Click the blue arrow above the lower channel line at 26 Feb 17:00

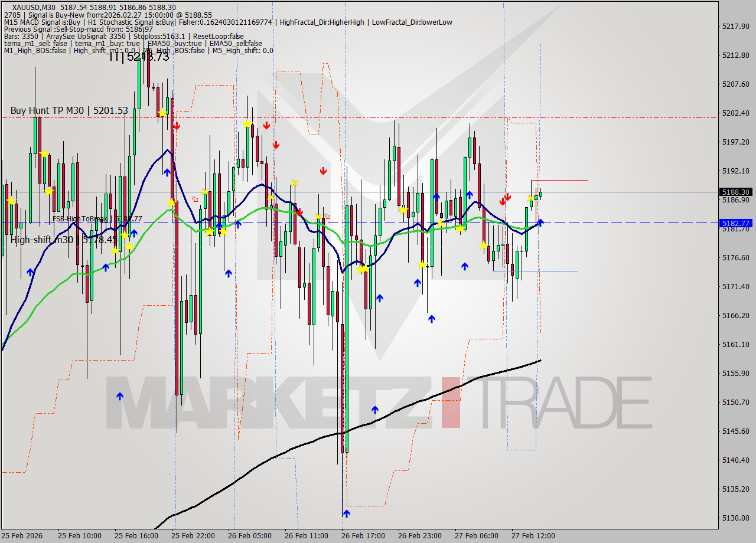[x=380, y=299]
